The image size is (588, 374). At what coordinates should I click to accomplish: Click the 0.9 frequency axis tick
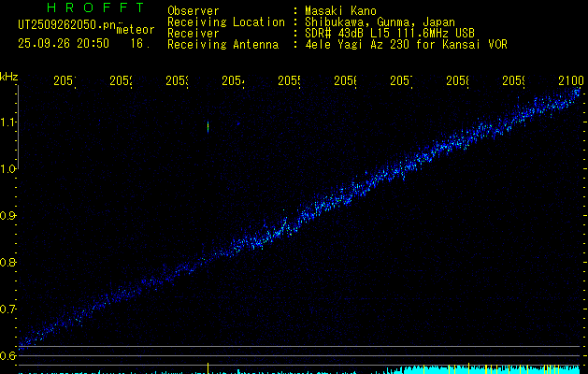(8, 215)
